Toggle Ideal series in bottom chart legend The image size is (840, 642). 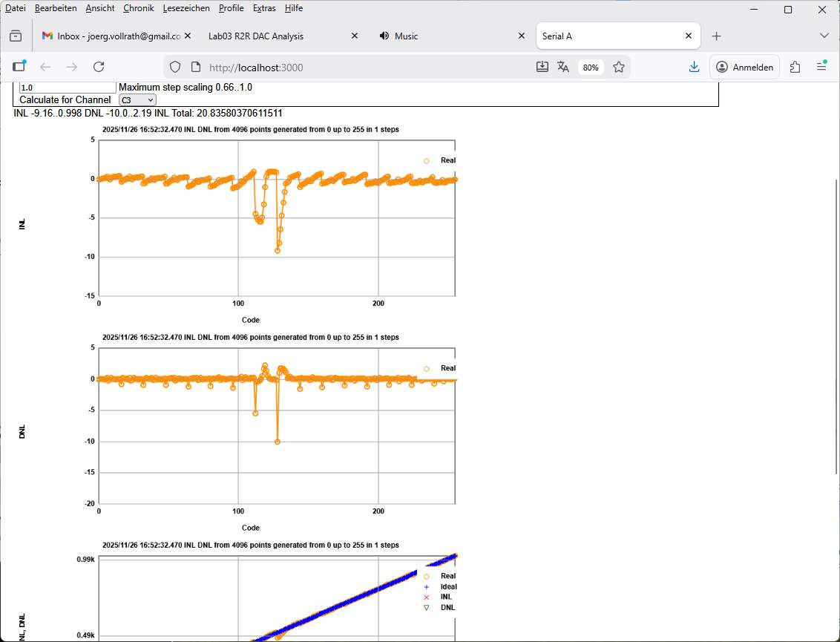(x=440, y=586)
